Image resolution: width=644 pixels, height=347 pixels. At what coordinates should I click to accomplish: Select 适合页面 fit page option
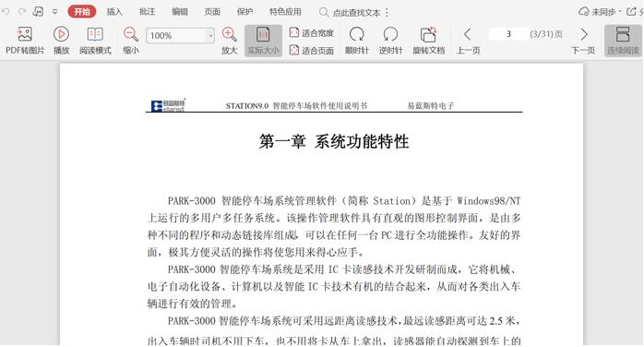pos(312,50)
